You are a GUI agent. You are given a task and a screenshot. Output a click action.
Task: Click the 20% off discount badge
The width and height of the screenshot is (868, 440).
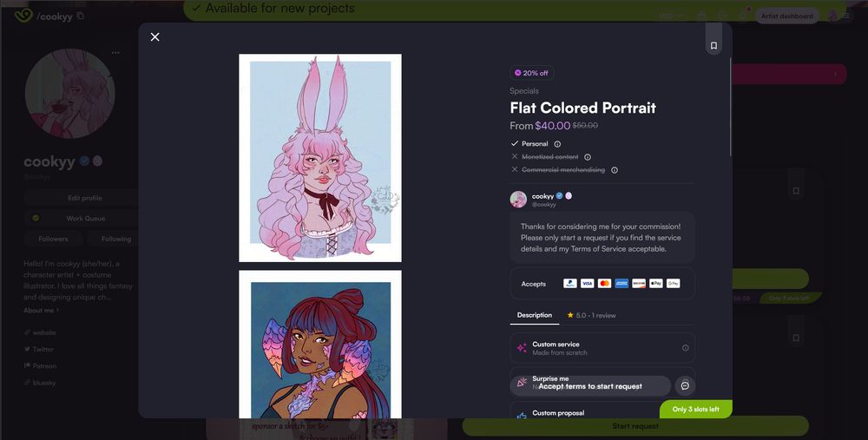[x=531, y=73]
